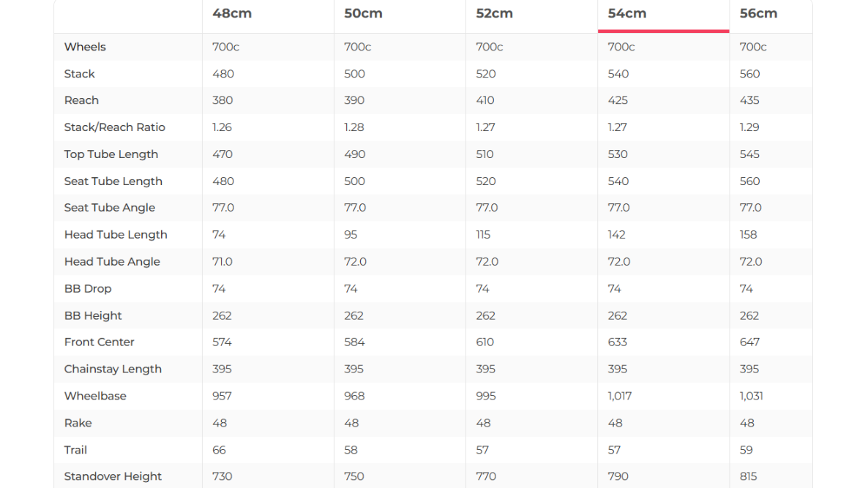Select the 48cm size column header
The height and width of the screenshot is (488, 868).
[232, 14]
